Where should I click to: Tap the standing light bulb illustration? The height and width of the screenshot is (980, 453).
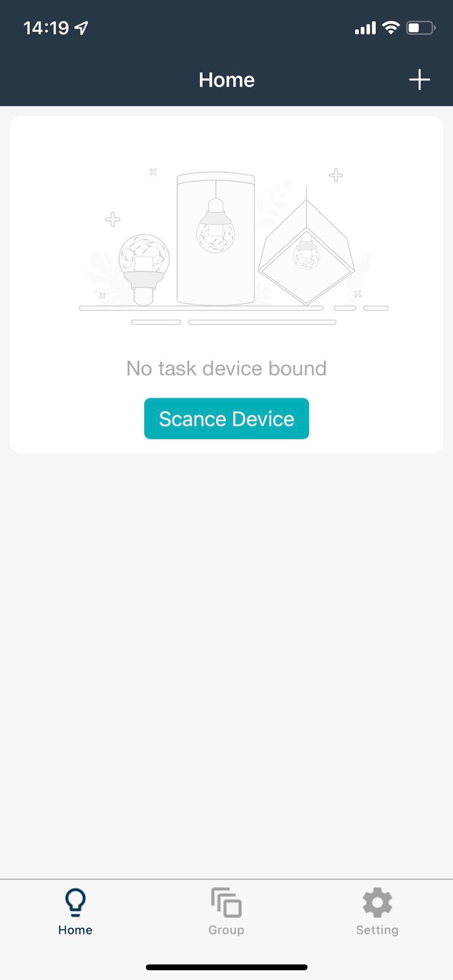(x=143, y=269)
